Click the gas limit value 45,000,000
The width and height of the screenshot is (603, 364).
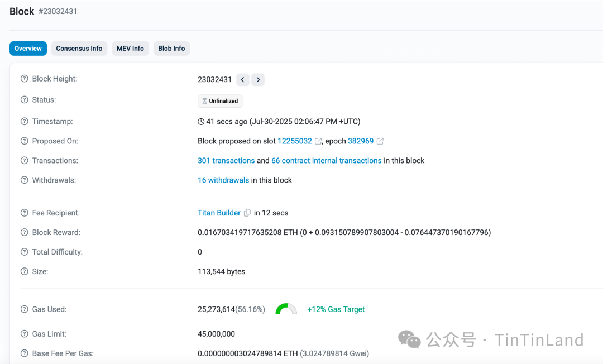click(216, 334)
